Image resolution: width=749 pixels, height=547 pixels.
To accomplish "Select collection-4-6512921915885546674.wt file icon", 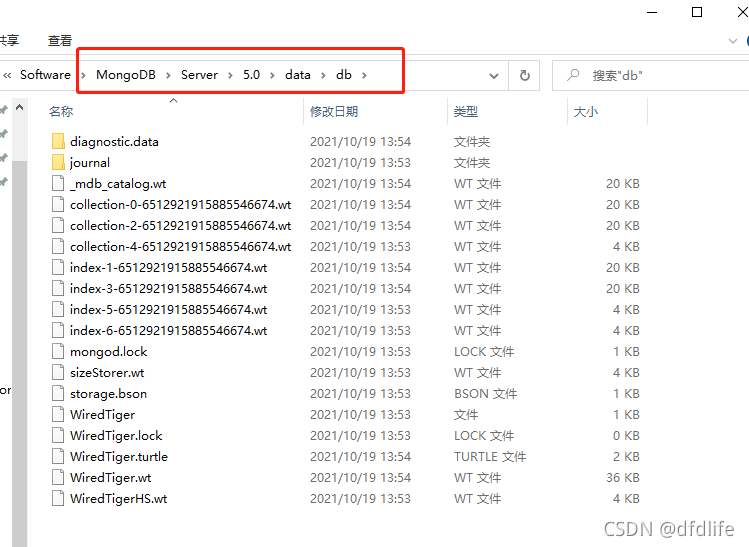I will pos(58,247).
